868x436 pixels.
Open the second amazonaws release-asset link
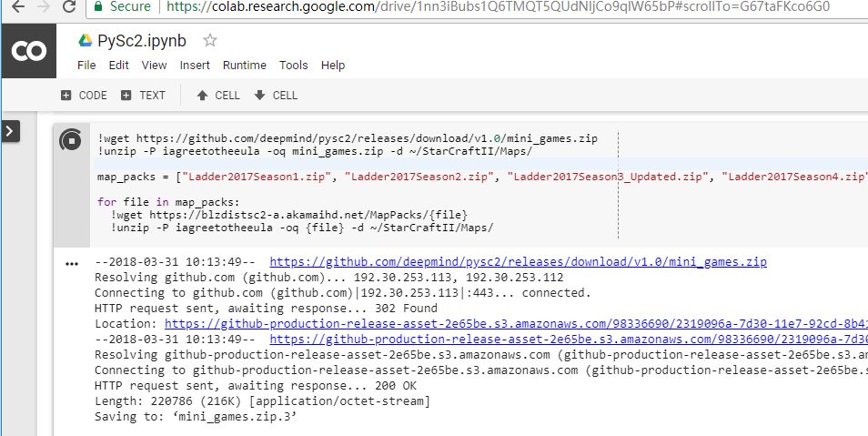tap(569, 339)
